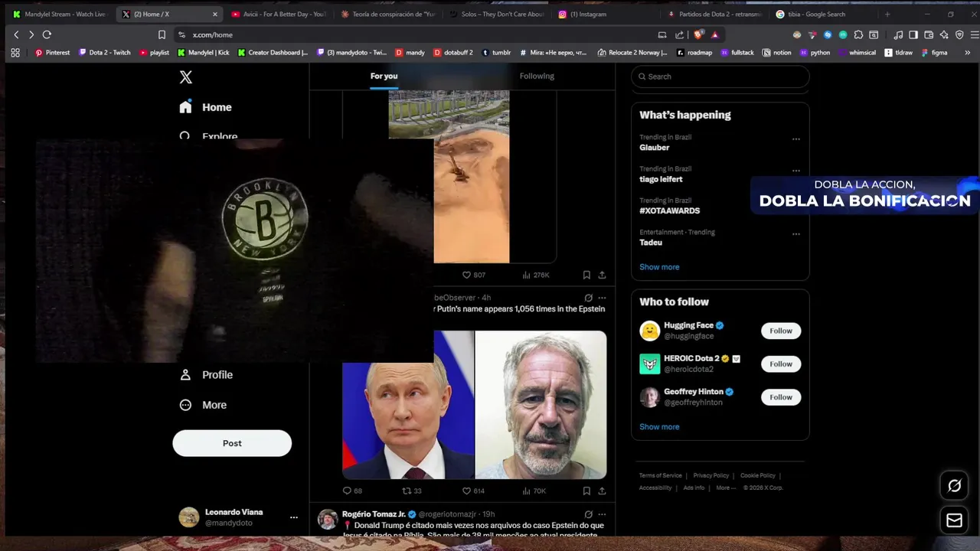Close the Home / X browser tab
The width and height of the screenshot is (980, 551).
point(214,14)
